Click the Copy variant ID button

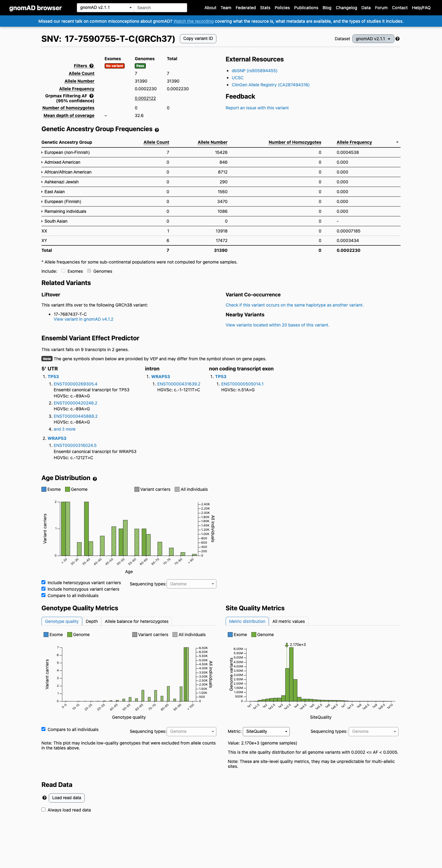[x=198, y=38]
